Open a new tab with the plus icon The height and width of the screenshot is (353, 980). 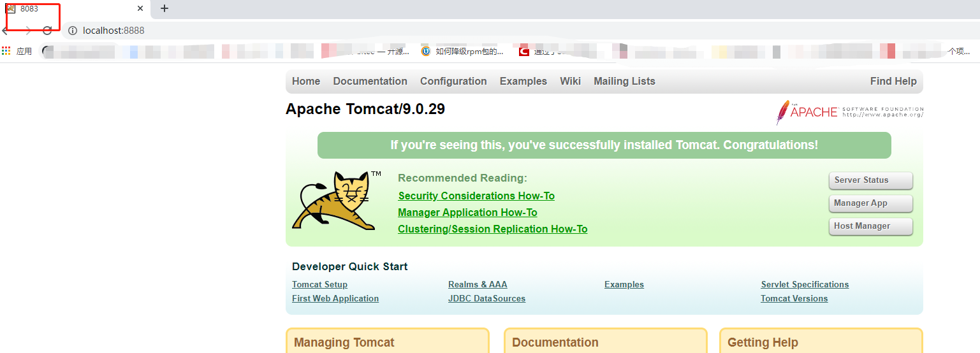(165, 8)
